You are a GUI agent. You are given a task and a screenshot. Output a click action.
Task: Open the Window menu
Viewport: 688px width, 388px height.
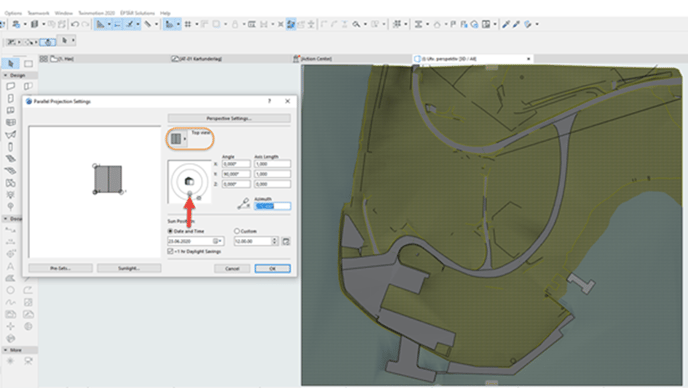tap(64, 13)
